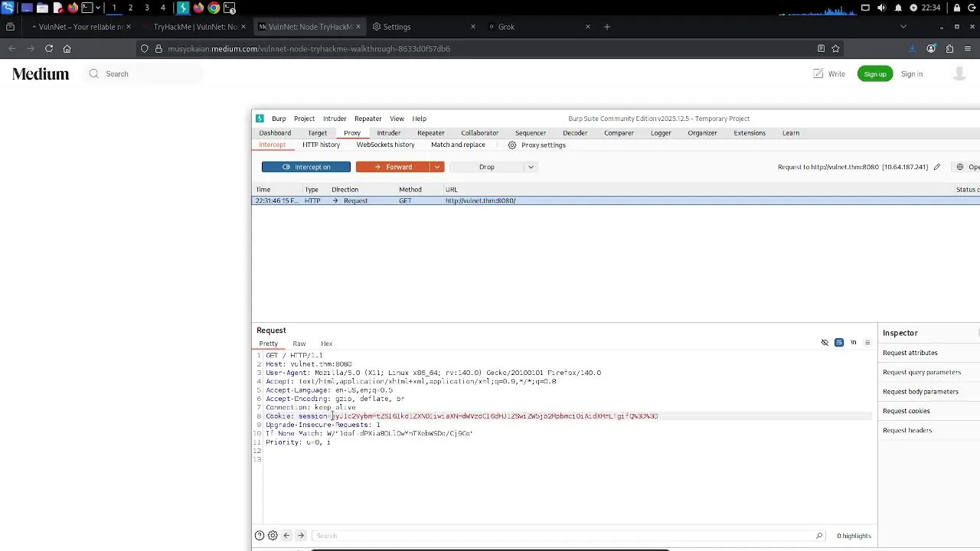Go to Firefox home page icon
The height and width of the screenshot is (551, 980).
(67, 48)
